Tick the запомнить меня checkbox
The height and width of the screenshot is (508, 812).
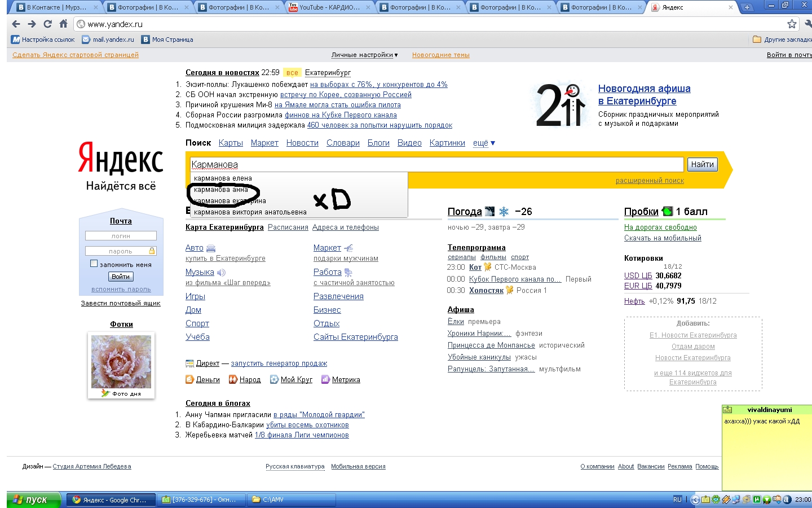click(x=94, y=264)
